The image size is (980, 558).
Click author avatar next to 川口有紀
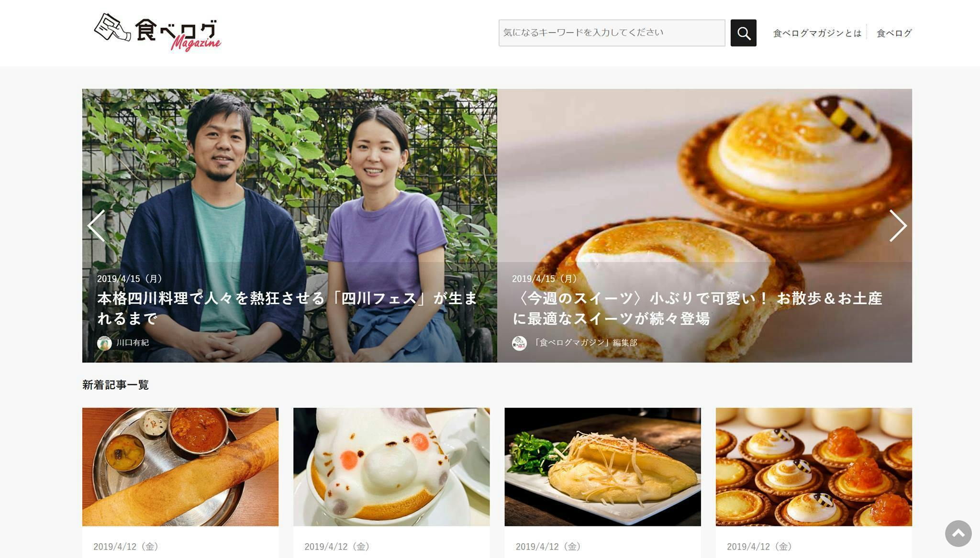[104, 343]
